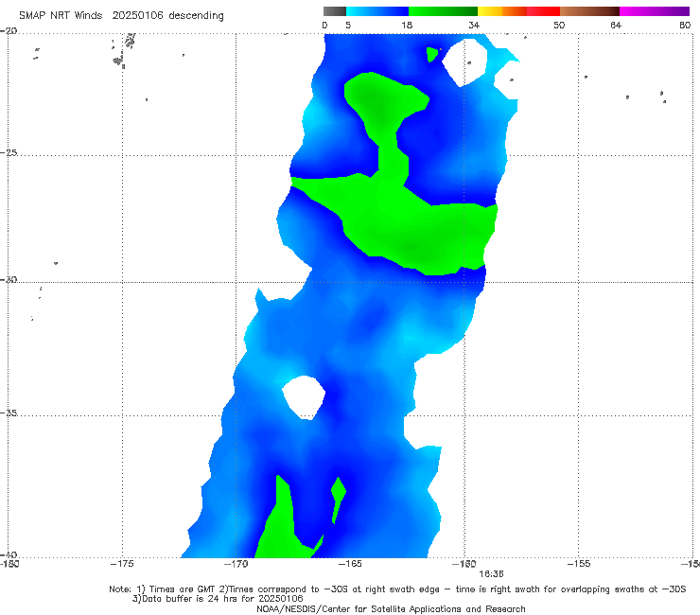Click the white data gap just above latitude -35
The width and height of the screenshot is (700, 615).
[304, 397]
